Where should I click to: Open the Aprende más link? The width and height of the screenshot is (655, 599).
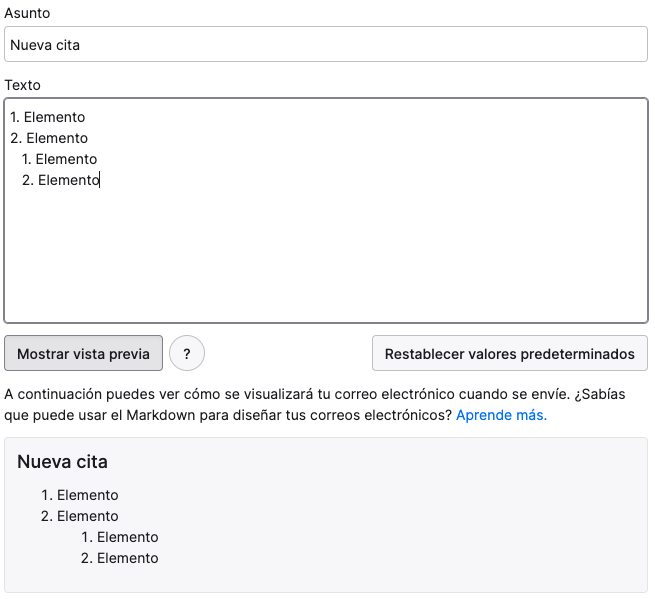coord(501,415)
